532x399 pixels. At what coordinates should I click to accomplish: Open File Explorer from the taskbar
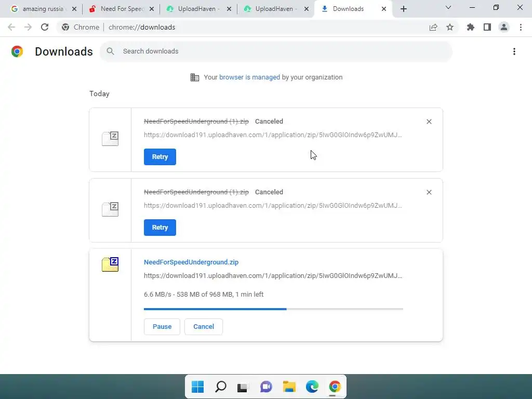[289, 387]
